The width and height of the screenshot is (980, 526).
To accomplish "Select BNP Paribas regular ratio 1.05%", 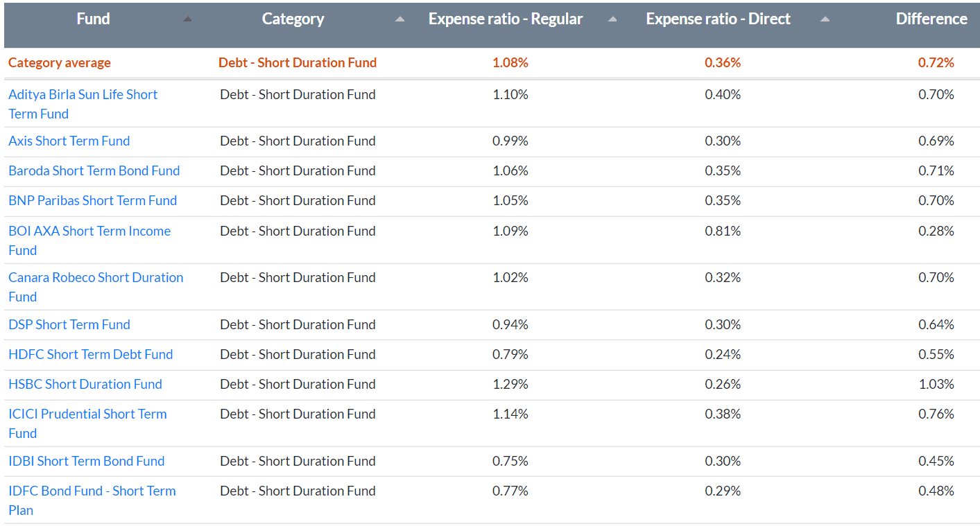I will 510,200.
